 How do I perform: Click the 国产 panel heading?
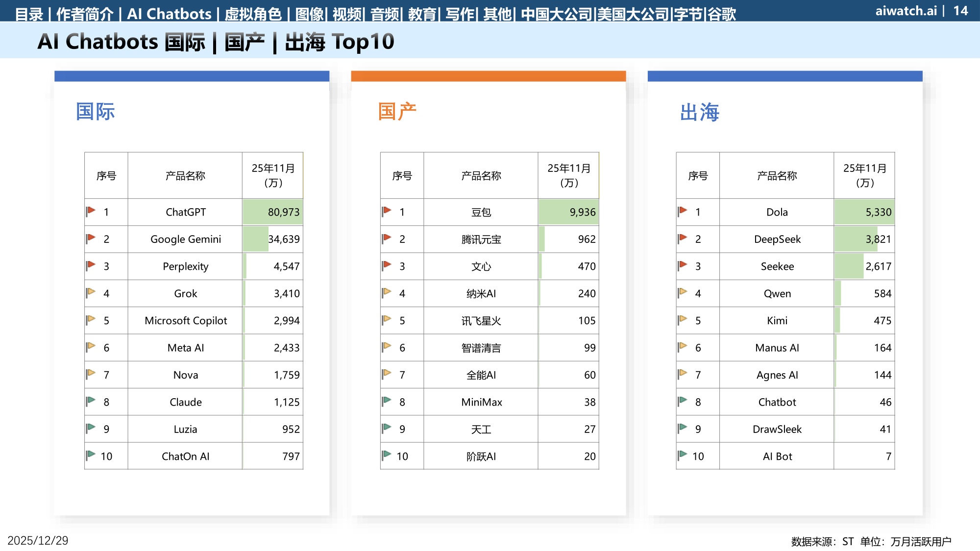click(397, 112)
